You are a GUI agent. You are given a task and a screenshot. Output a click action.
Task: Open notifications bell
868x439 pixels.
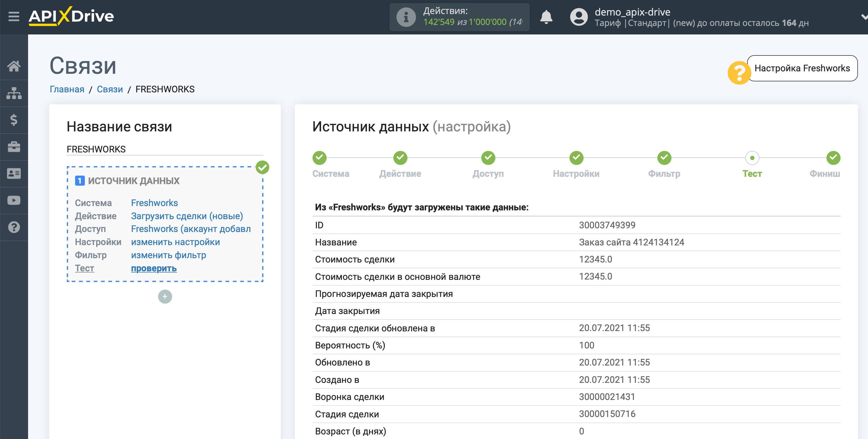(546, 17)
